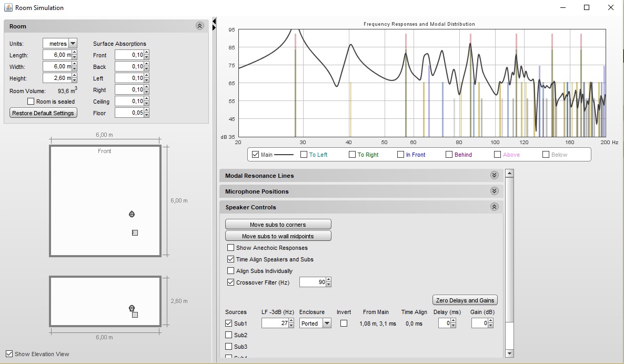Decrease room Height with down arrow
Viewport: 624px width, 364px height.
(74, 81)
